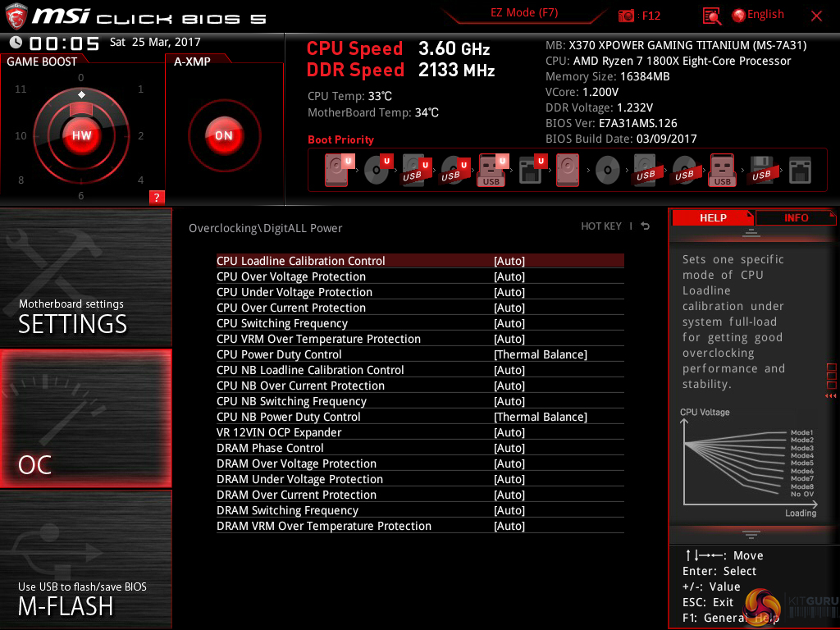Click the help panel bottom collapse handle
This screenshot has width=840, height=630.
point(751,534)
